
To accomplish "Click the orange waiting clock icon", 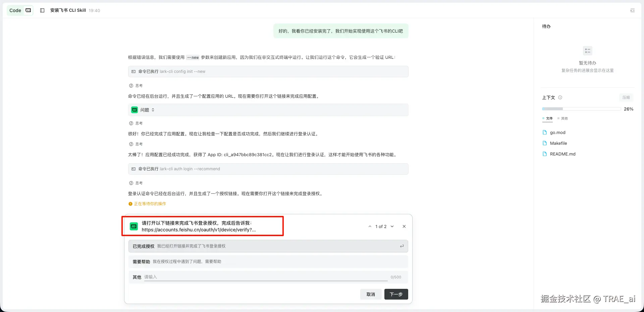I will pos(130,204).
